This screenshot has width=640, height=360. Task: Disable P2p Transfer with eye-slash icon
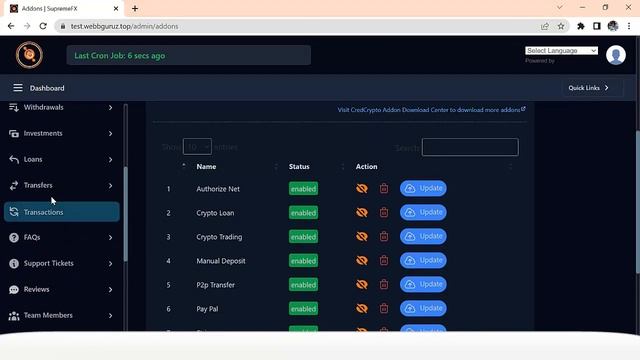coord(362,284)
